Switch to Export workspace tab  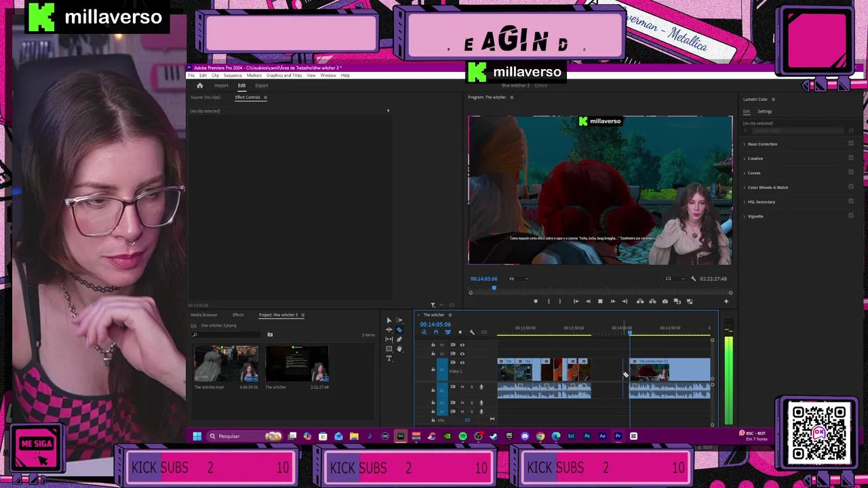point(261,85)
